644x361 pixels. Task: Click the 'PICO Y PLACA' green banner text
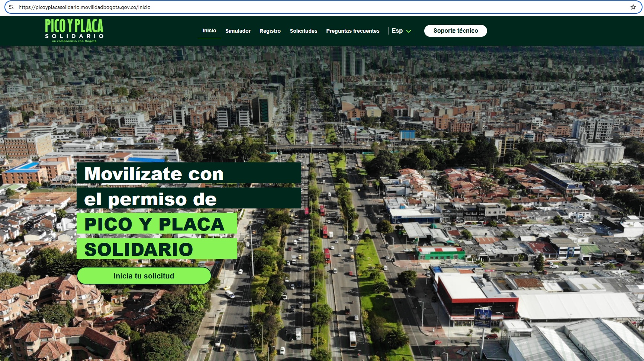point(154,224)
